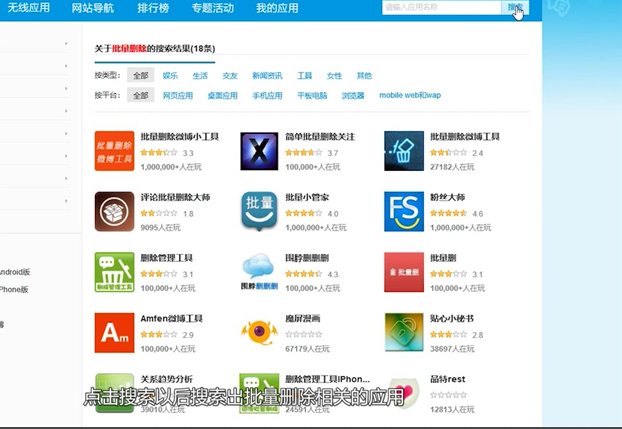Open the 魔屏漫画 orange eyeball icon
This screenshot has height=429, width=622.
coord(259,332)
